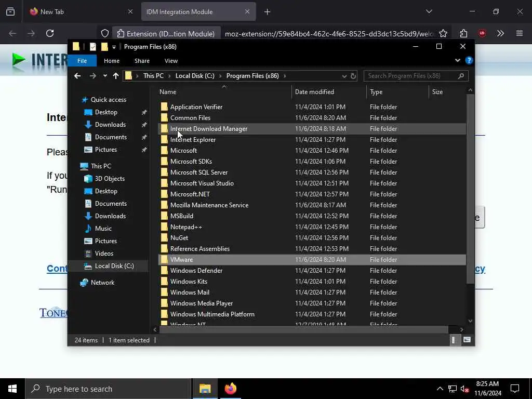The width and height of the screenshot is (532, 399).
Task: Open the View ribbon tab
Action: coord(171,61)
